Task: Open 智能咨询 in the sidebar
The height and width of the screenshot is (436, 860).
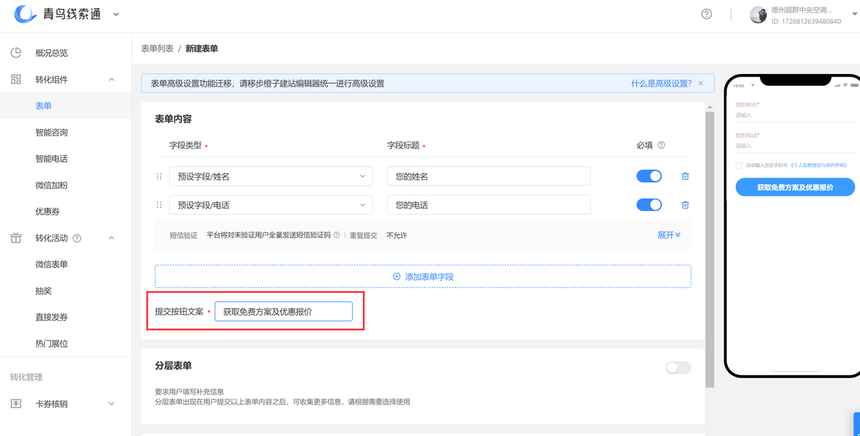Action: (x=52, y=132)
